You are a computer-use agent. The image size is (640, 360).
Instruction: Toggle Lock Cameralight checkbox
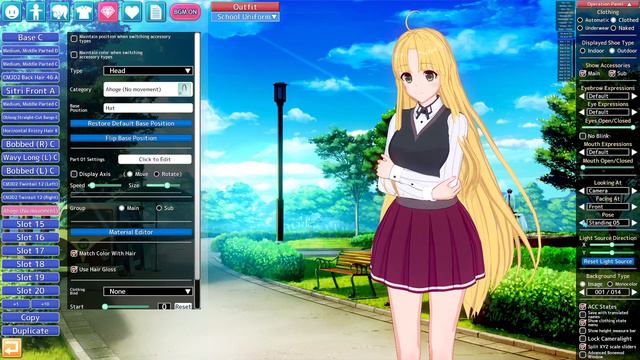click(x=583, y=339)
